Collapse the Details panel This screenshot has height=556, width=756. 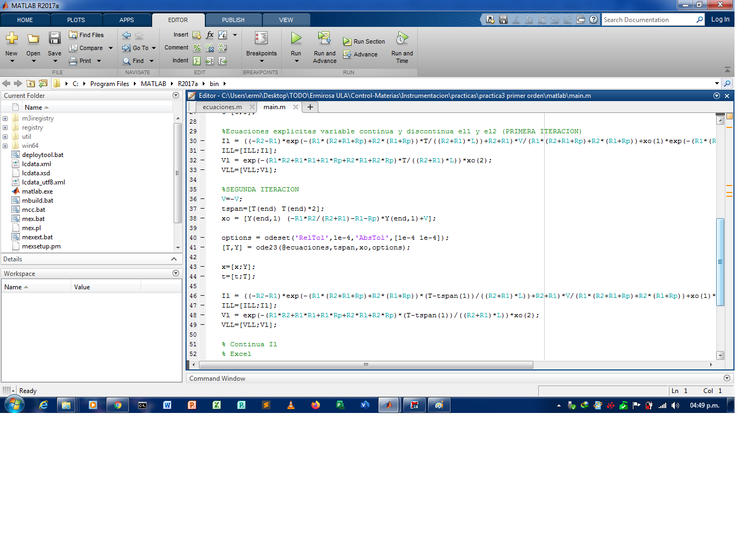click(x=173, y=259)
